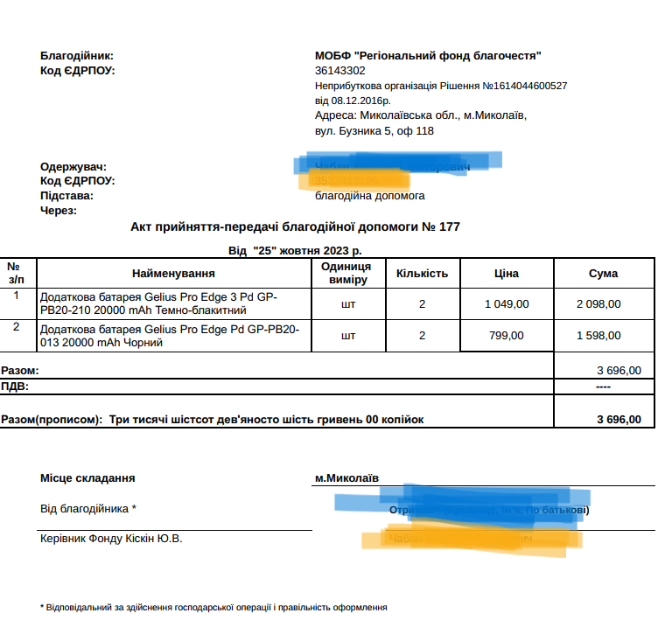Screen dimensions: 672x627
Task: Click the address line 'Адреса: Миколаївська обл., м.Миколаїв,'
Action: tap(421, 115)
